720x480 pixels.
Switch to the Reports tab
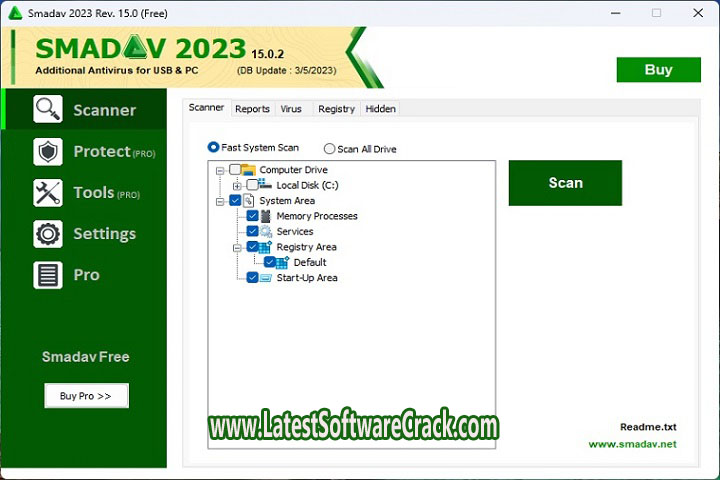coord(252,109)
